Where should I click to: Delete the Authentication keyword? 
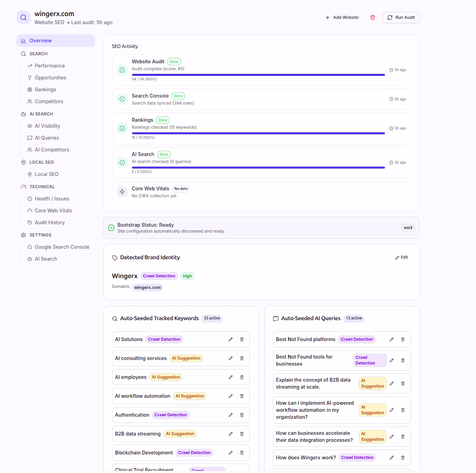coord(242,415)
